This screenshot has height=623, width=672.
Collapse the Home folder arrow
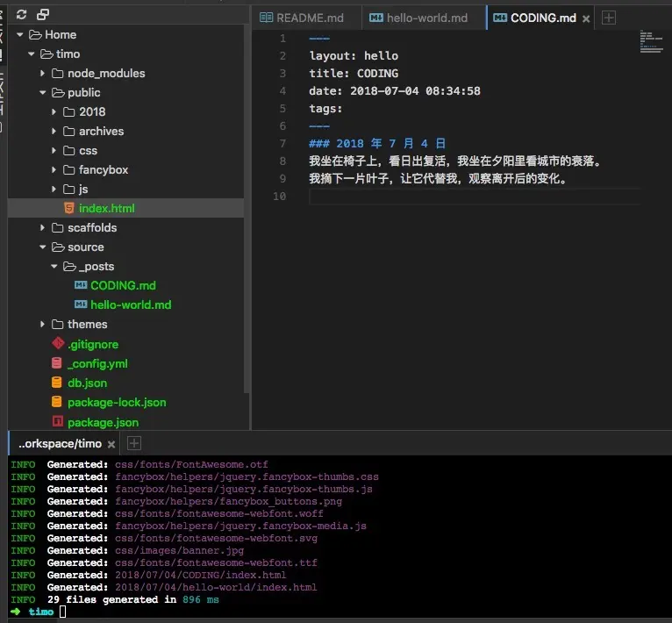click(19, 35)
